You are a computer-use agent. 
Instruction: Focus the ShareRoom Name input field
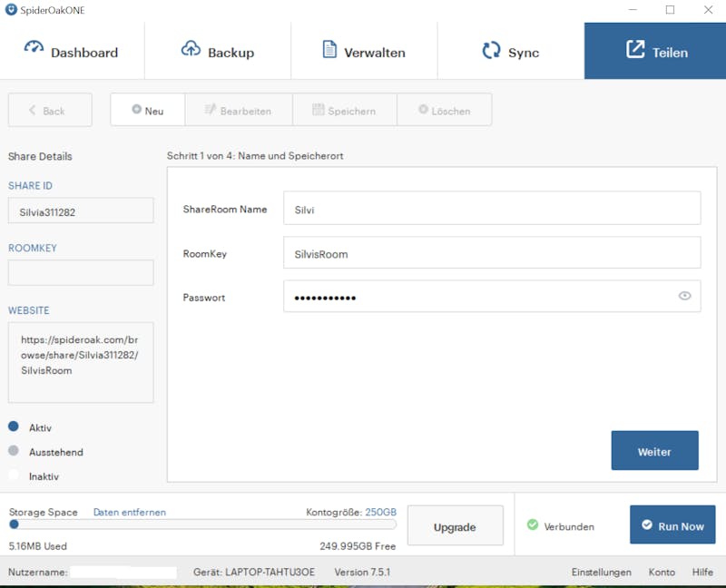492,209
